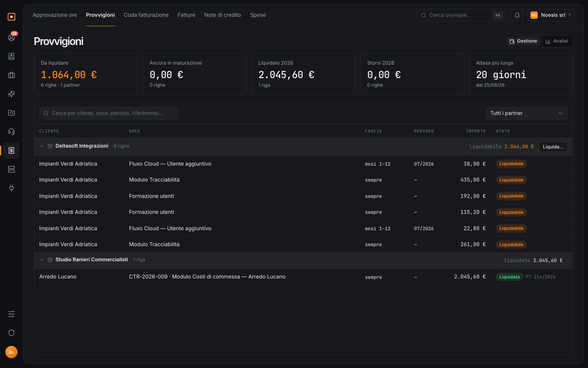The image size is (588, 368).
Task: Go to the Spese tab
Action: [258, 15]
